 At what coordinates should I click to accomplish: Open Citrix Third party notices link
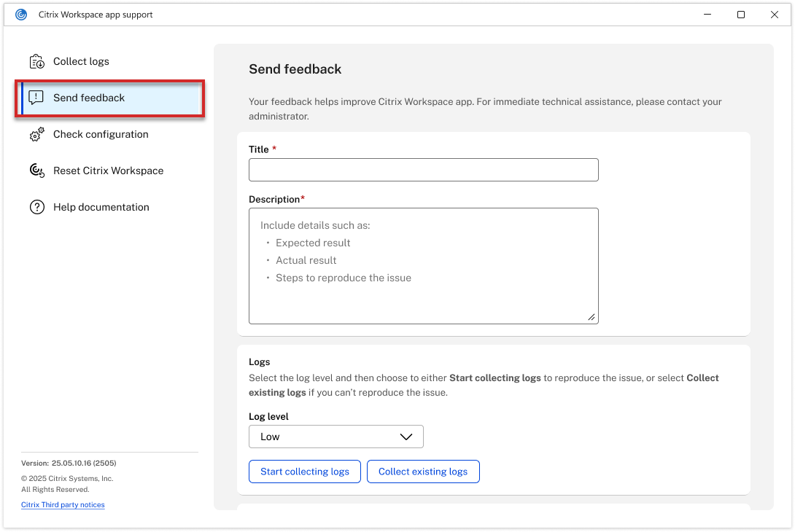click(63, 504)
